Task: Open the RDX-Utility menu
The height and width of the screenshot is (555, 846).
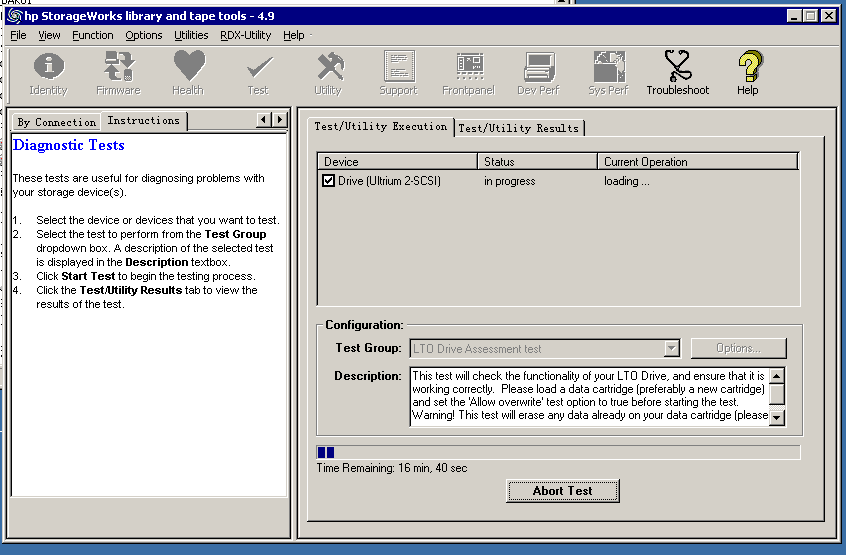Action: point(245,35)
